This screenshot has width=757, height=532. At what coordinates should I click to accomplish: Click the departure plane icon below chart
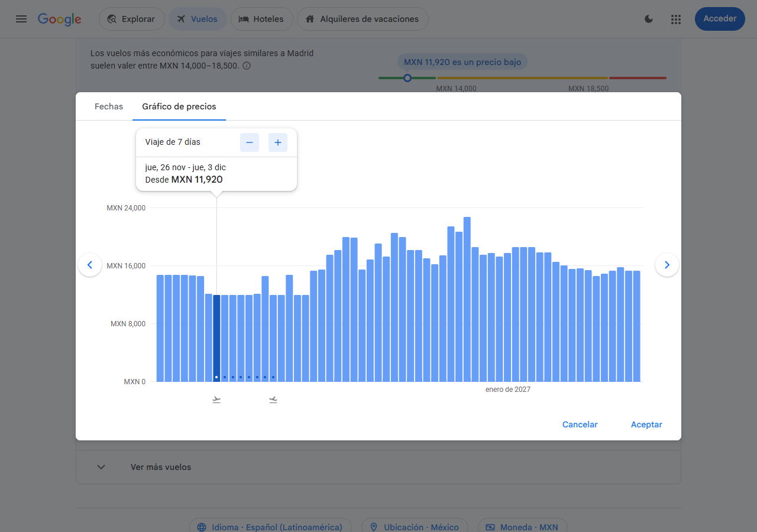[216, 400]
